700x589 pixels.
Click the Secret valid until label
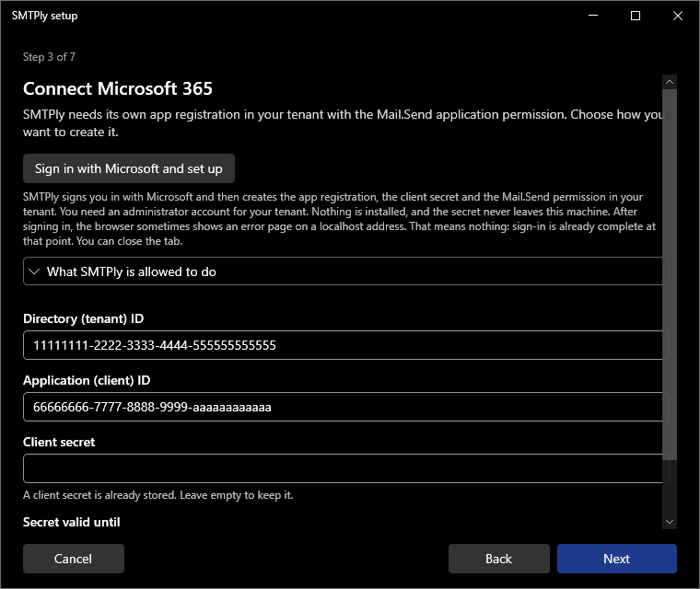pyautogui.click(x=72, y=522)
